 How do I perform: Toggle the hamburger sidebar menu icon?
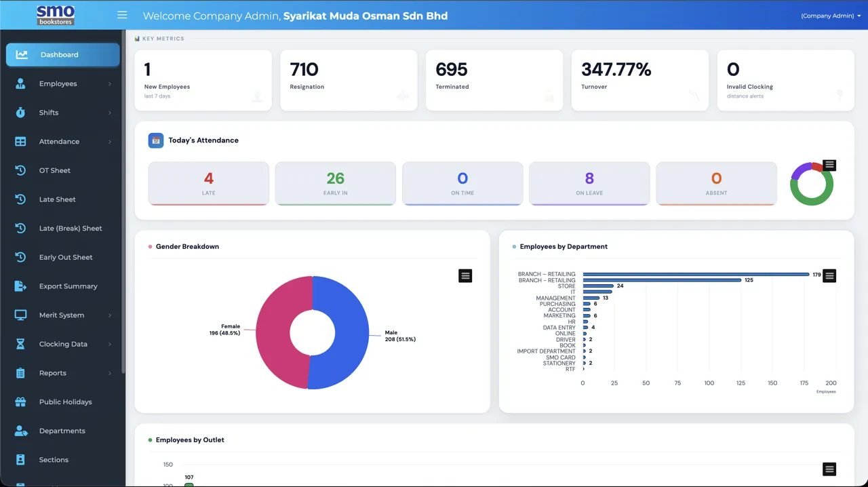coord(122,15)
